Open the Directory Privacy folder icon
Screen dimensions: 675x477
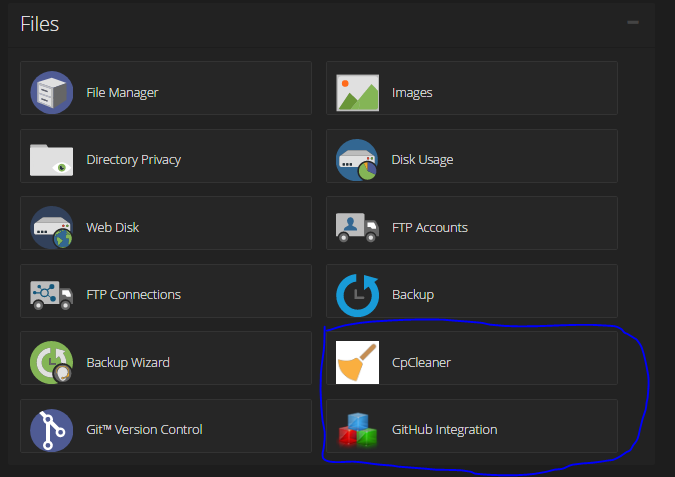point(52,160)
